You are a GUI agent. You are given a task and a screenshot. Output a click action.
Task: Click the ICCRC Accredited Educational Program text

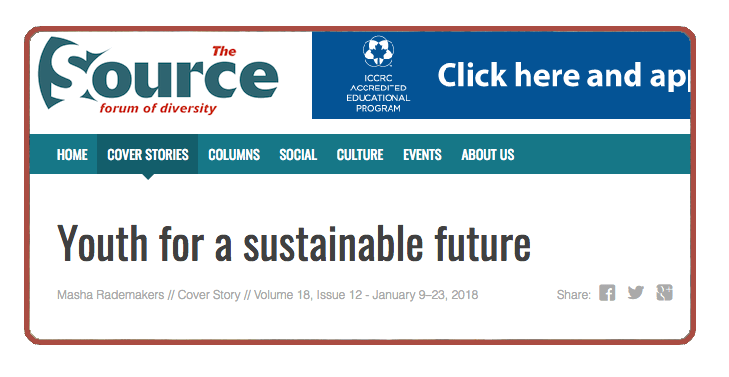(378, 93)
